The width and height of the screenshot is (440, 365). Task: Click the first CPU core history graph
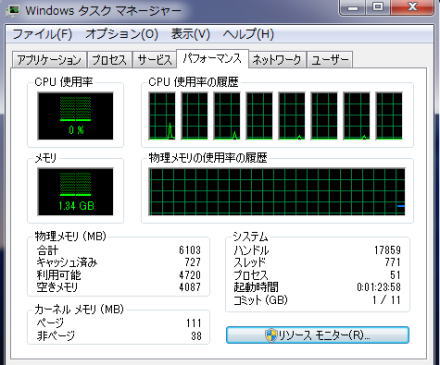pyautogui.click(x=162, y=116)
